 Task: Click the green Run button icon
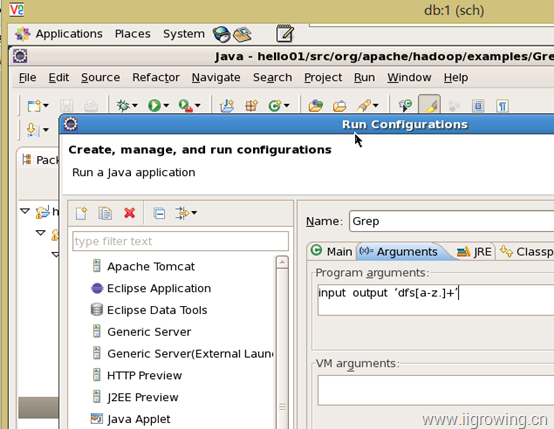pyautogui.click(x=154, y=105)
